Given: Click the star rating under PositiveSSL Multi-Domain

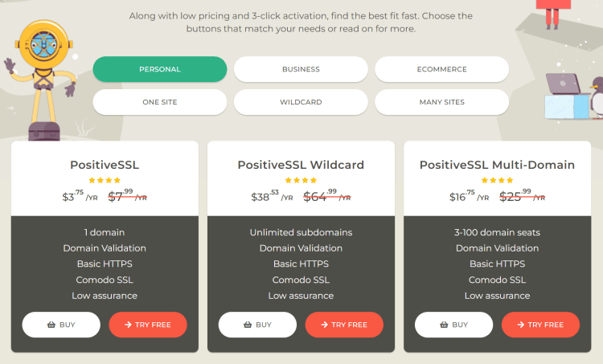Looking at the screenshot, I should click(497, 180).
